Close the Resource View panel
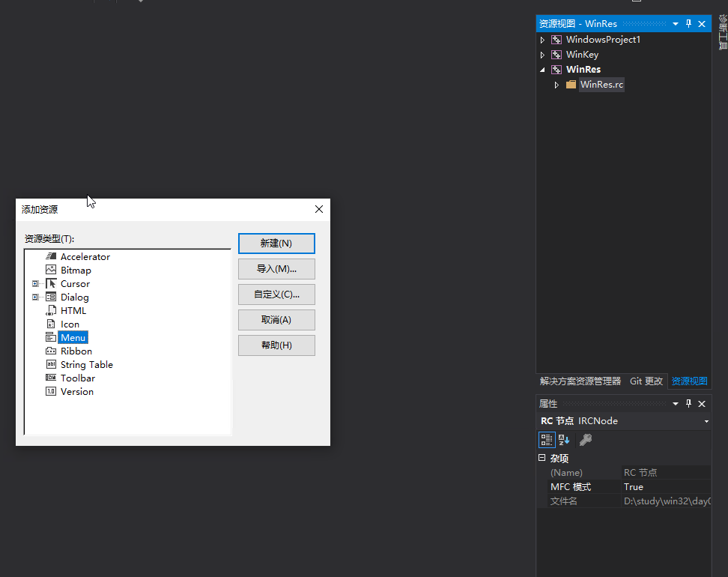 coord(702,24)
